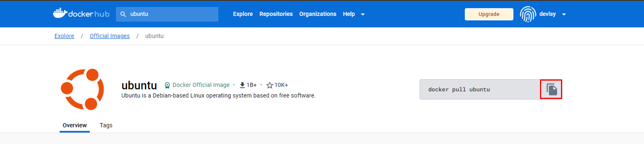Expand the Help dropdown arrow
The height and width of the screenshot is (144, 644).
363,15
